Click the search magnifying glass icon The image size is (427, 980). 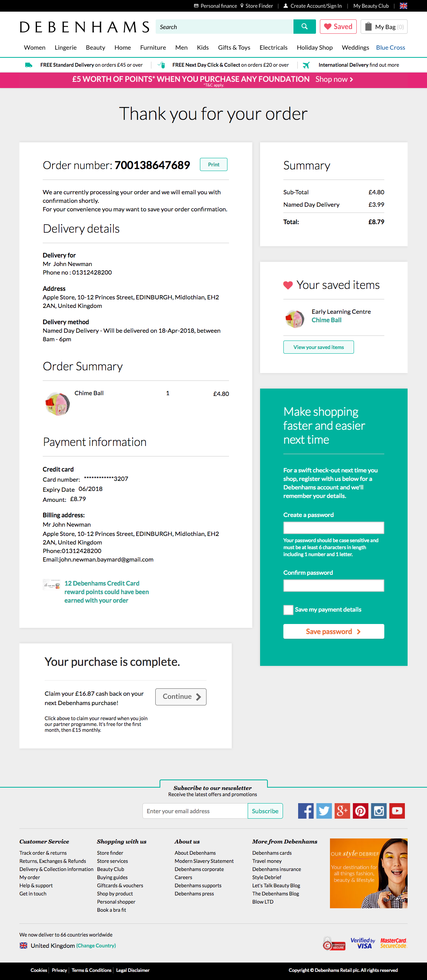pos(304,26)
